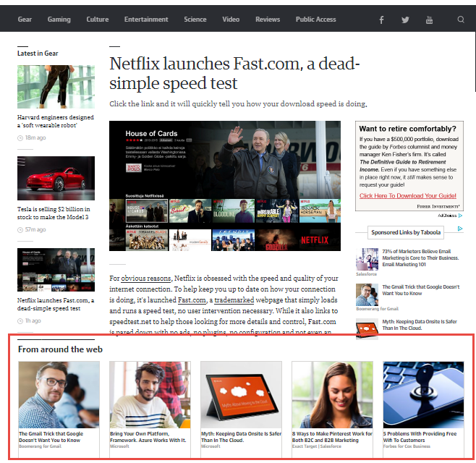Open the YouTube channel icon
Image resolution: width=476 pixels, height=463 pixels.
tap(429, 20)
